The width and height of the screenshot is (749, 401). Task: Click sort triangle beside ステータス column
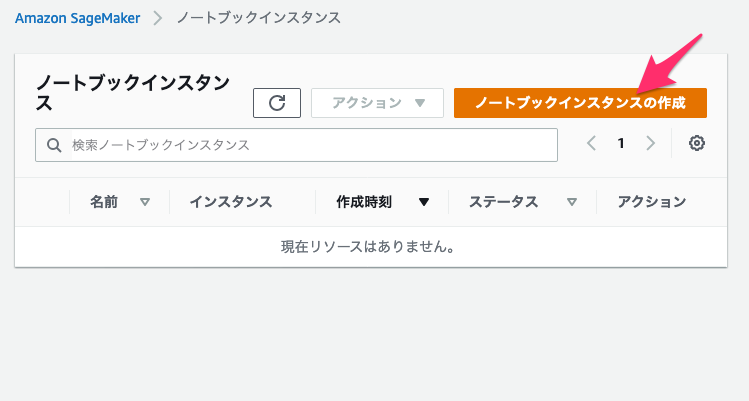pyautogui.click(x=571, y=202)
